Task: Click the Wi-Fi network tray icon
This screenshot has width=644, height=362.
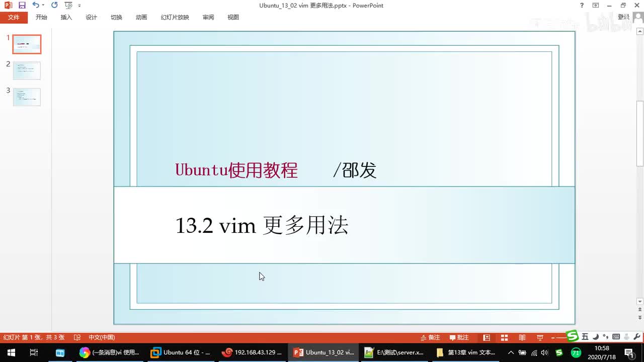Action: [x=534, y=352]
